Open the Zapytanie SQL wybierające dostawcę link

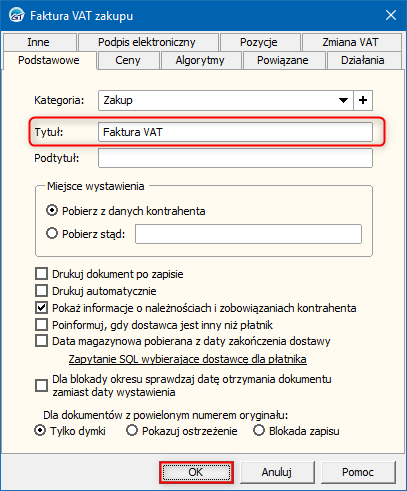tap(187, 359)
